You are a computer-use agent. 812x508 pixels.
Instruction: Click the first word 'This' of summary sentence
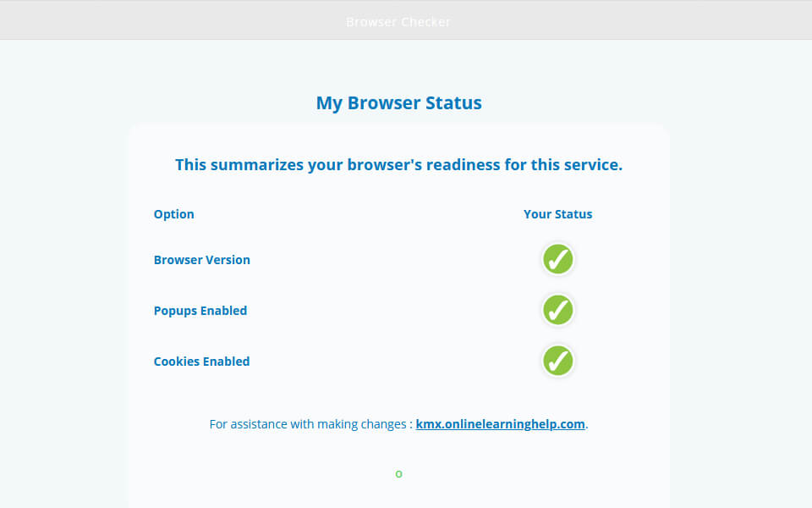coord(190,165)
